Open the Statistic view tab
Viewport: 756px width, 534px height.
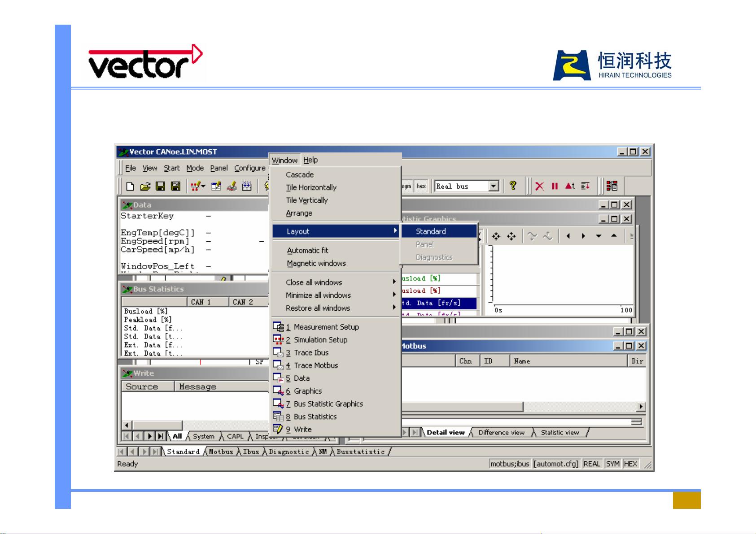[560, 432]
